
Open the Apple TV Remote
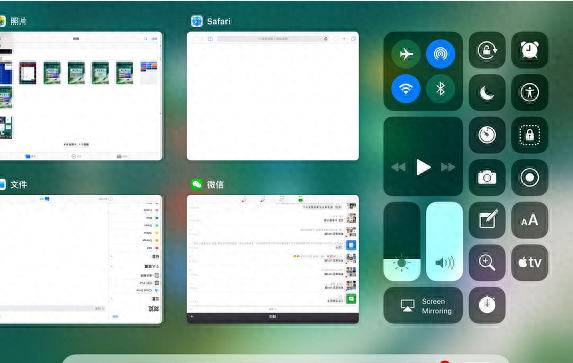[530, 262]
